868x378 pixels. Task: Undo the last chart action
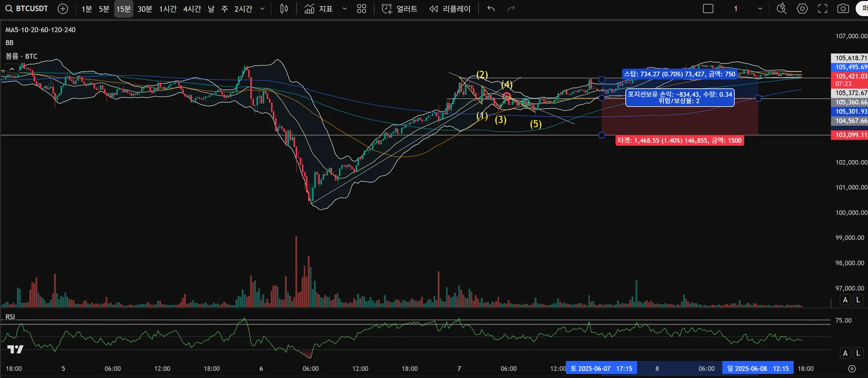coord(491,9)
